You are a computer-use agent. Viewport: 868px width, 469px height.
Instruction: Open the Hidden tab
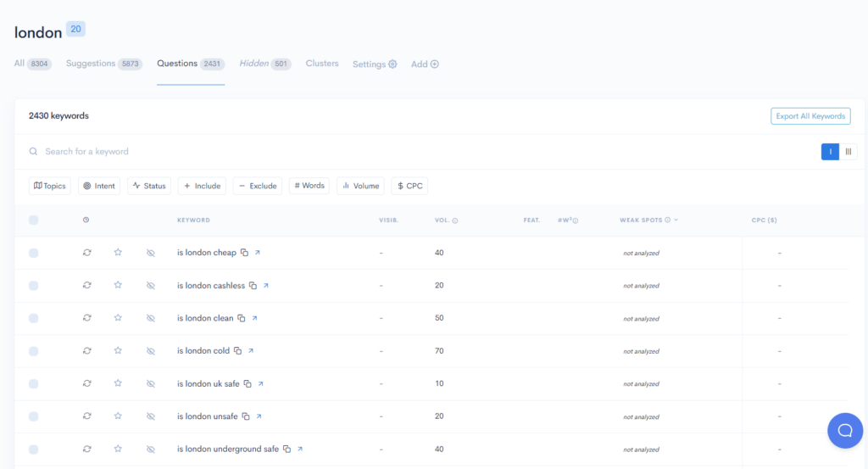(265, 64)
